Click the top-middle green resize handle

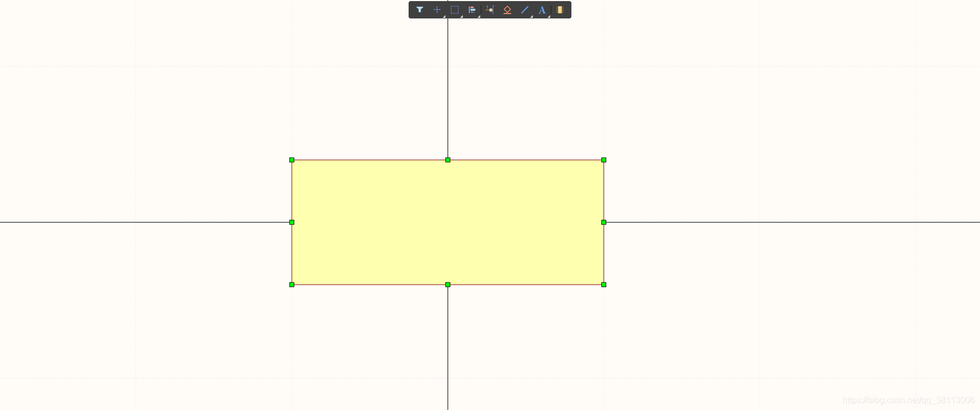448,160
